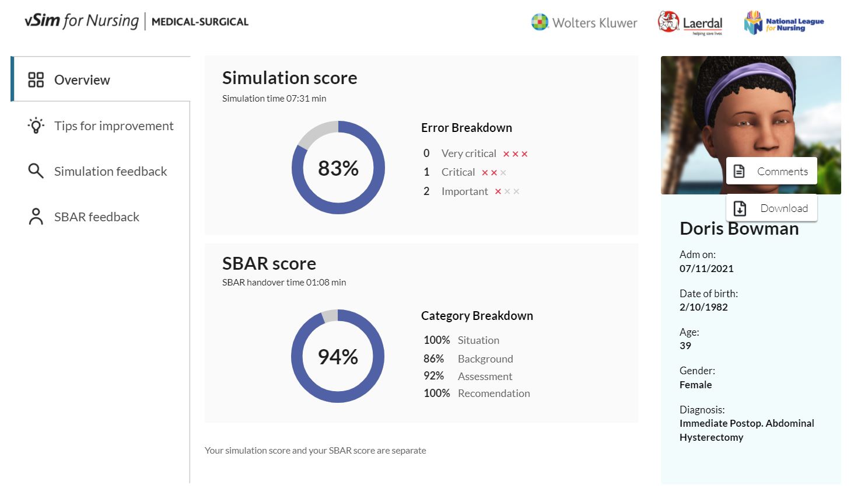Screen dimensions: 868x498
Task: Open the Comments button
Action: coord(771,171)
